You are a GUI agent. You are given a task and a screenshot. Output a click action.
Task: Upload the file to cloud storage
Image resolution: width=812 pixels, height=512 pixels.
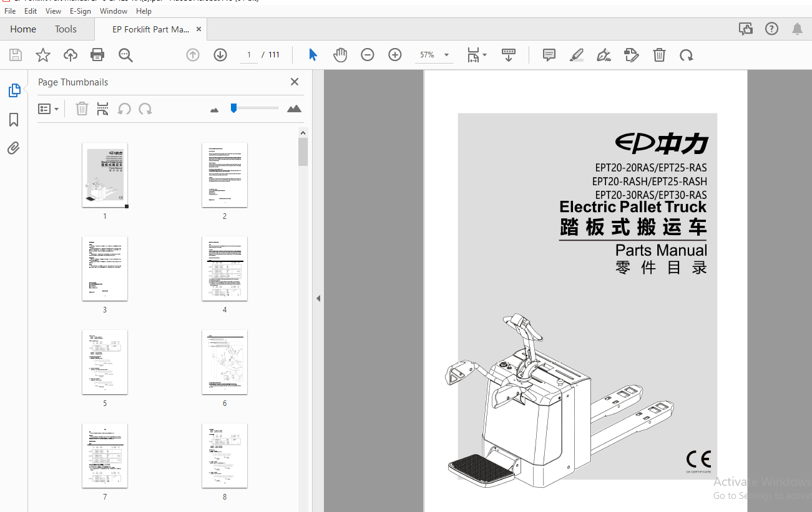71,55
